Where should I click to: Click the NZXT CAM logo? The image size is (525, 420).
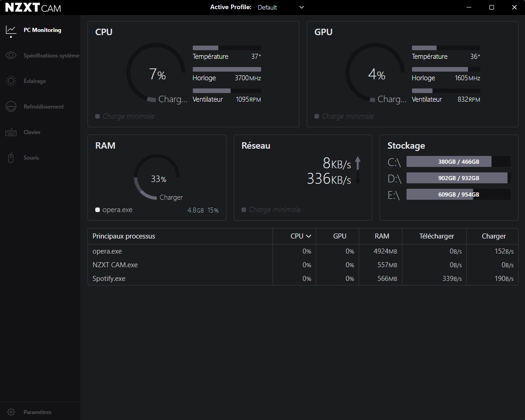[33, 8]
